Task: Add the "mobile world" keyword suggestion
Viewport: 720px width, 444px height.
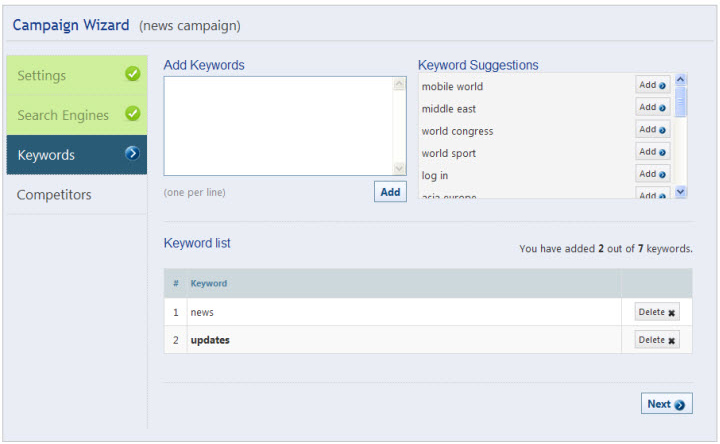Action: 652,86
